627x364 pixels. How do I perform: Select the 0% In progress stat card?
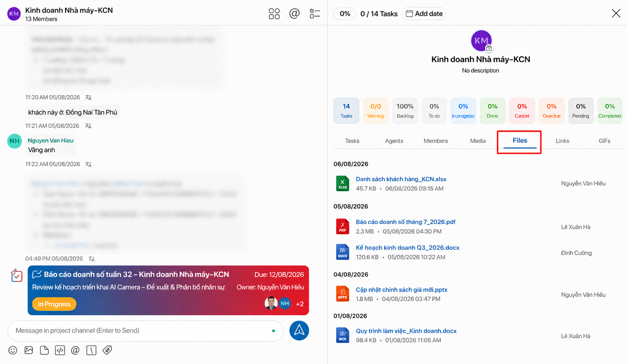pos(463,111)
